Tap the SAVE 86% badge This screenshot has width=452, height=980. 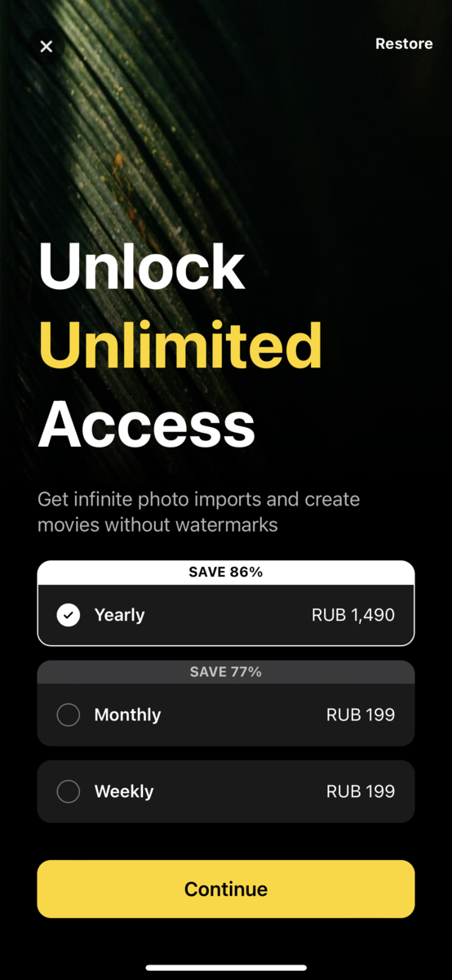point(226,572)
